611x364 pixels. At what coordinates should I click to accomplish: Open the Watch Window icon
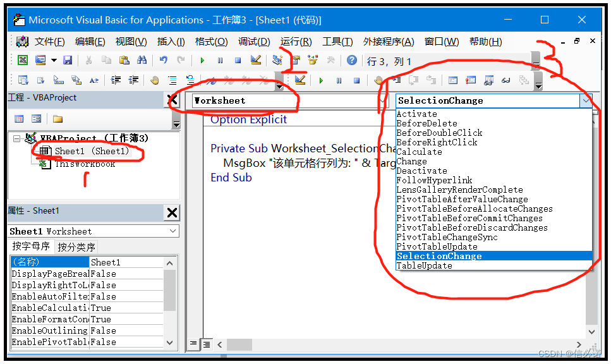[x=488, y=80]
